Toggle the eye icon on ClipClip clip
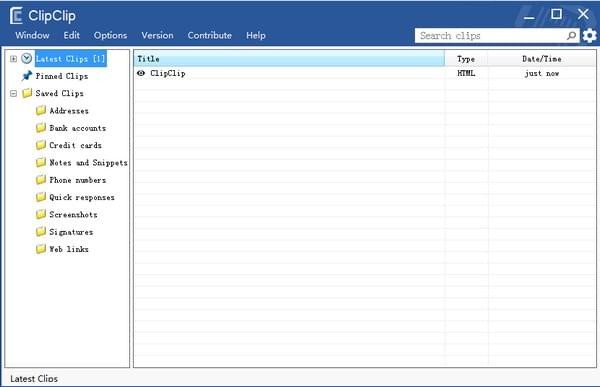600x387 pixels. [x=141, y=73]
